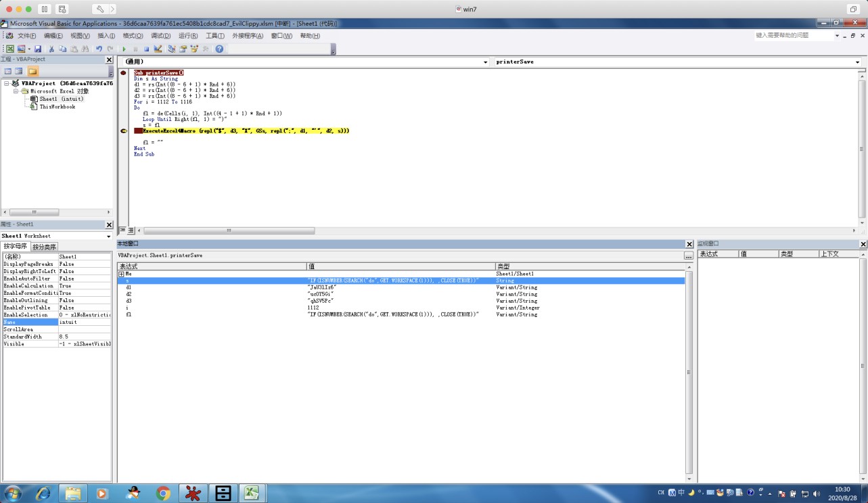This screenshot has width=868, height=503.
Task: Click the Run macro play icon
Action: 124,49
